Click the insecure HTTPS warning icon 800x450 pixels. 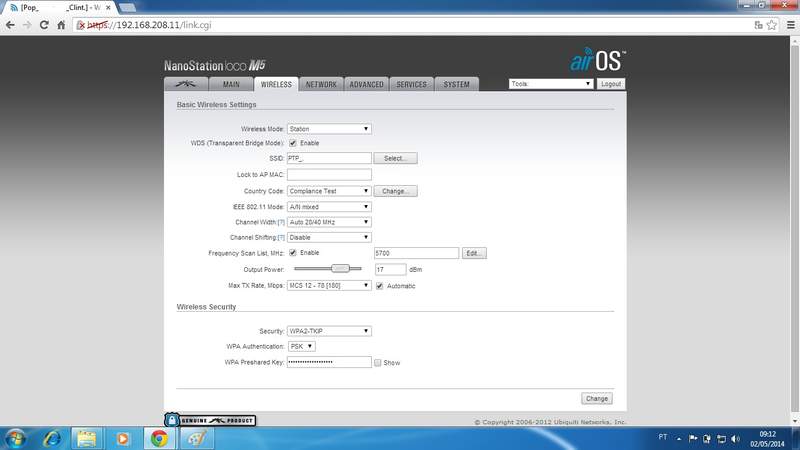click(x=81, y=25)
